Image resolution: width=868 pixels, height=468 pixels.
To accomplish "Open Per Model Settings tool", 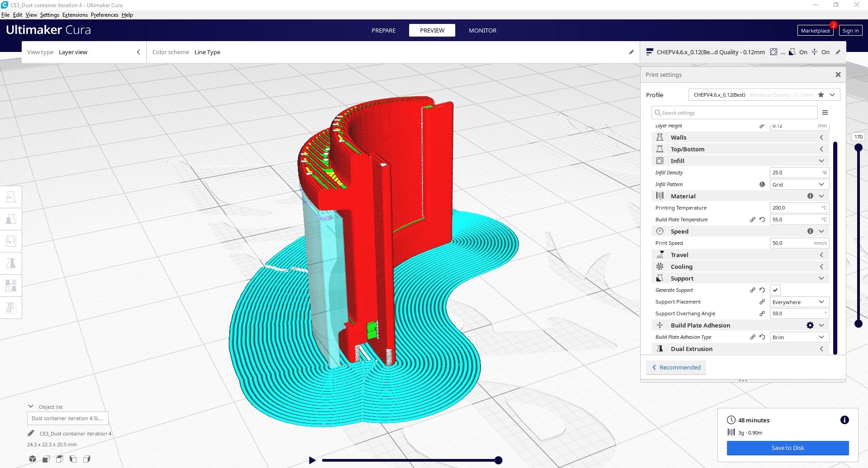I will 11,285.
